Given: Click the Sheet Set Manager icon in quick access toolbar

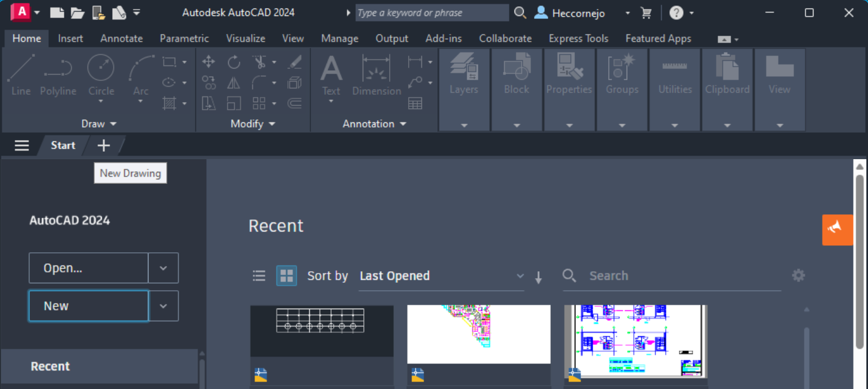Looking at the screenshot, I should [119, 13].
